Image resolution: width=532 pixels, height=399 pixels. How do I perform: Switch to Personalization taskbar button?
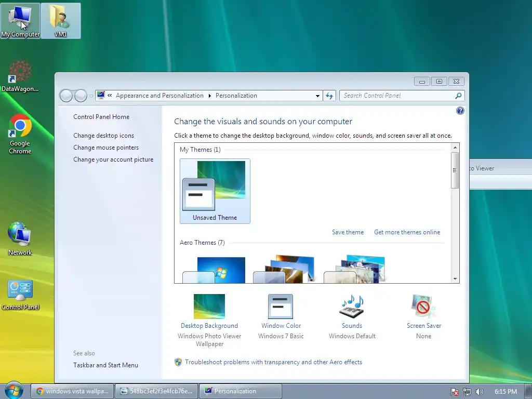pyautogui.click(x=241, y=391)
